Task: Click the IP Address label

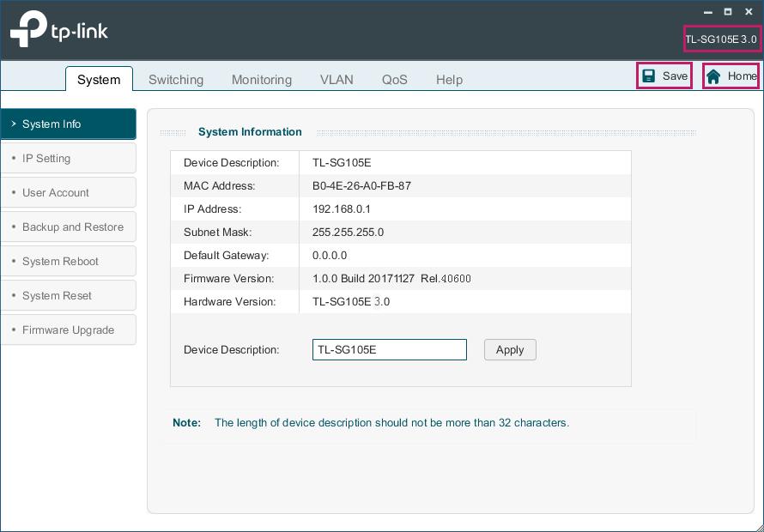Action: [x=212, y=209]
